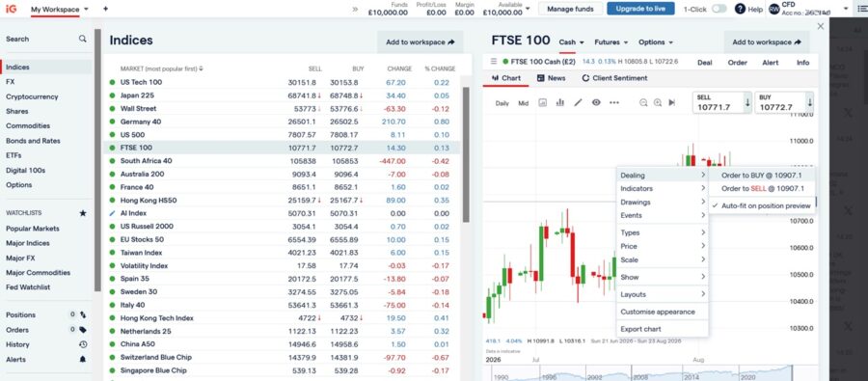Expand the Indicators submenu
Viewport: 868px width, 381px height.
pos(663,188)
